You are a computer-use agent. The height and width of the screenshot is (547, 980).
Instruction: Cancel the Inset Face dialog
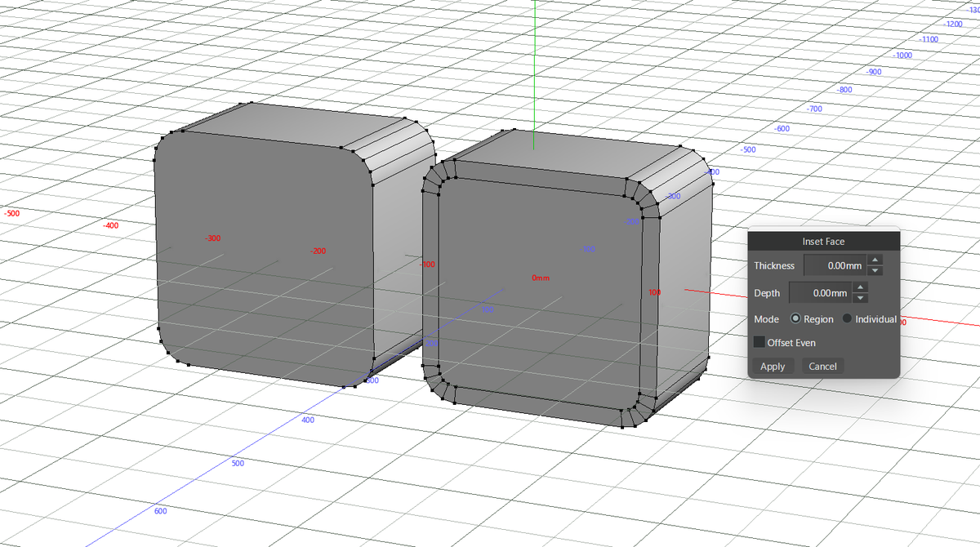point(822,367)
